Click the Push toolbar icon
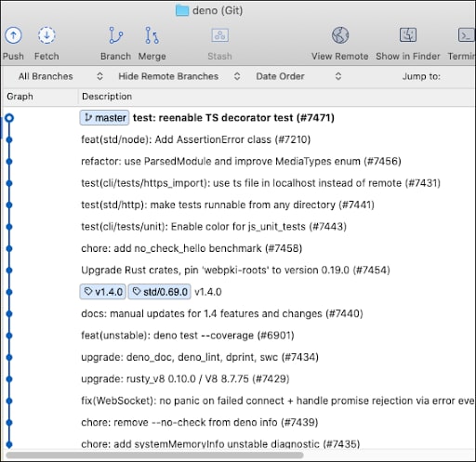 pos(13,35)
